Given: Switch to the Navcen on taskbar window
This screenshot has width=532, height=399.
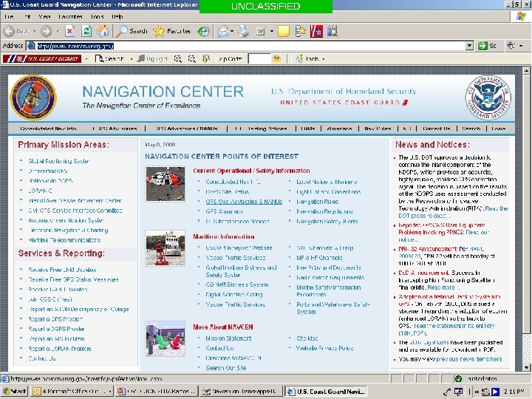Looking at the screenshot, I should (241, 391).
